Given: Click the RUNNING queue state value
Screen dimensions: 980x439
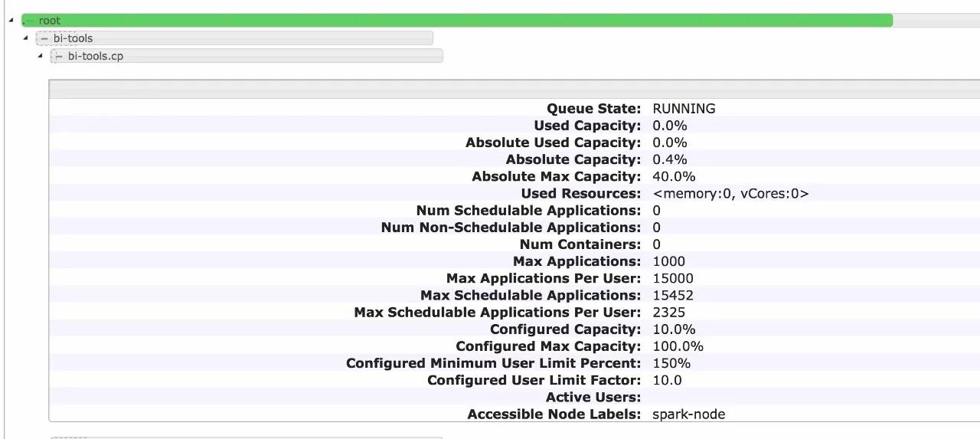Looking at the screenshot, I should [x=684, y=109].
